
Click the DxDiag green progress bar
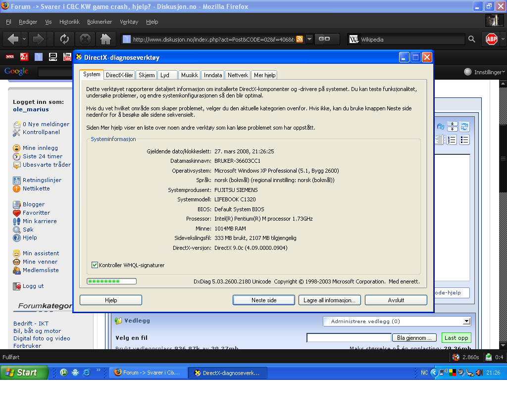[x=111, y=281]
